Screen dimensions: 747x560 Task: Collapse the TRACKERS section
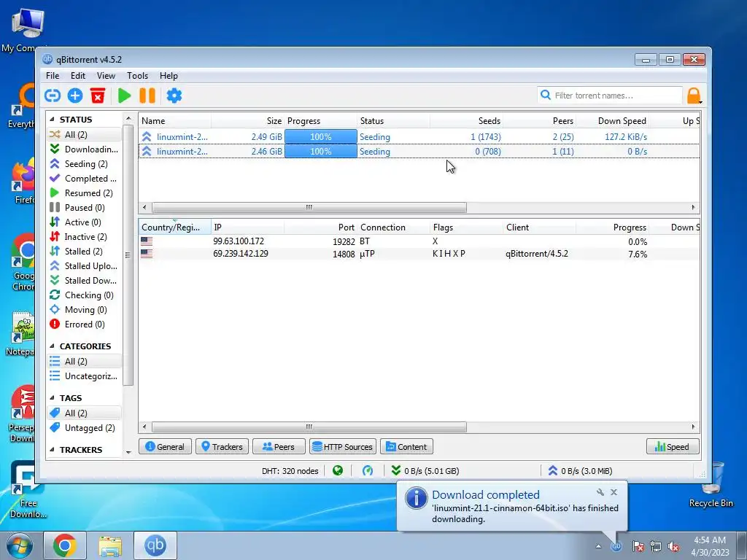[x=52, y=450]
